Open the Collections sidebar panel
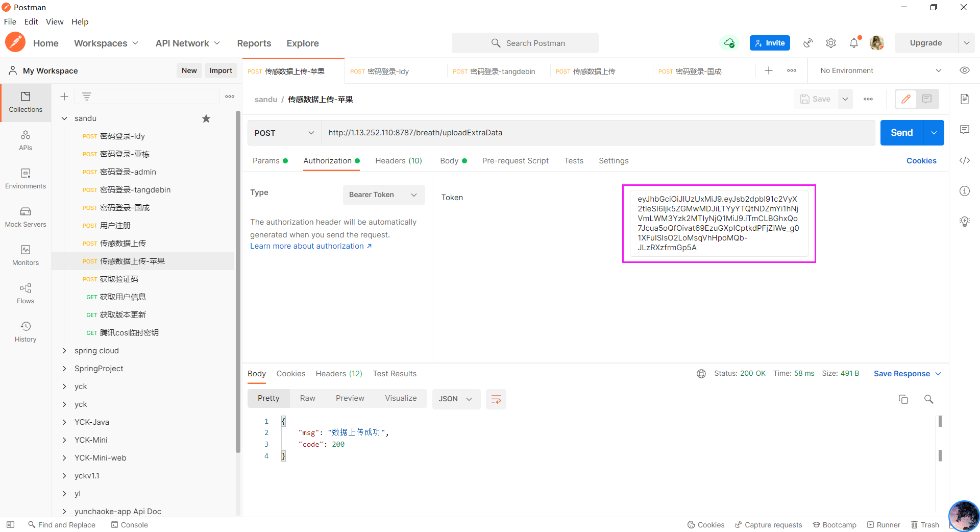 [x=26, y=102]
